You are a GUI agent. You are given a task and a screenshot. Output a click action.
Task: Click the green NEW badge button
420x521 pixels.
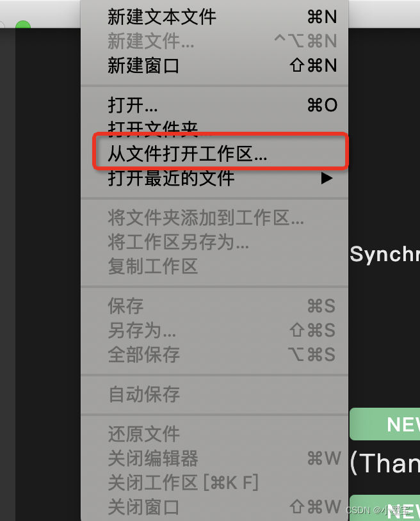(385, 424)
